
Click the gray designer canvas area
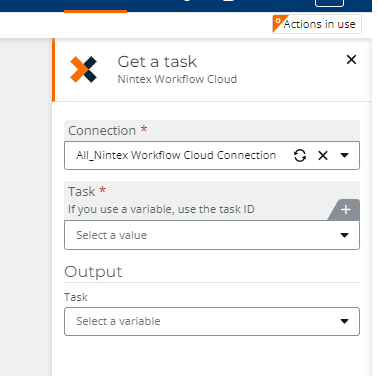coord(26,207)
